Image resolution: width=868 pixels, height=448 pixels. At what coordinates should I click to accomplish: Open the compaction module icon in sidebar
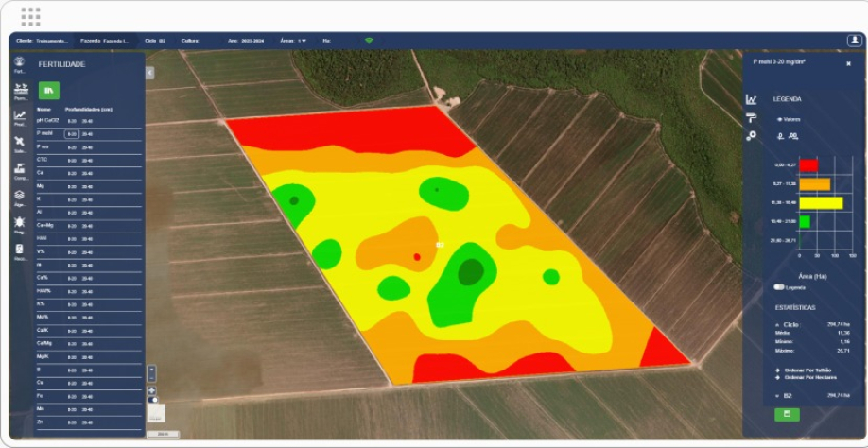click(19, 167)
